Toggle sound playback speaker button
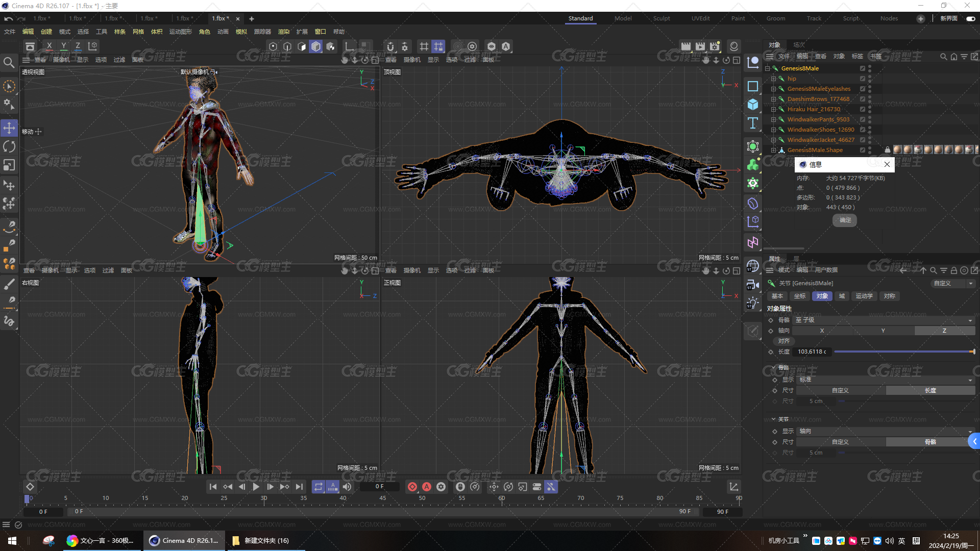Viewport: 980px width, 551px height. [x=347, y=487]
